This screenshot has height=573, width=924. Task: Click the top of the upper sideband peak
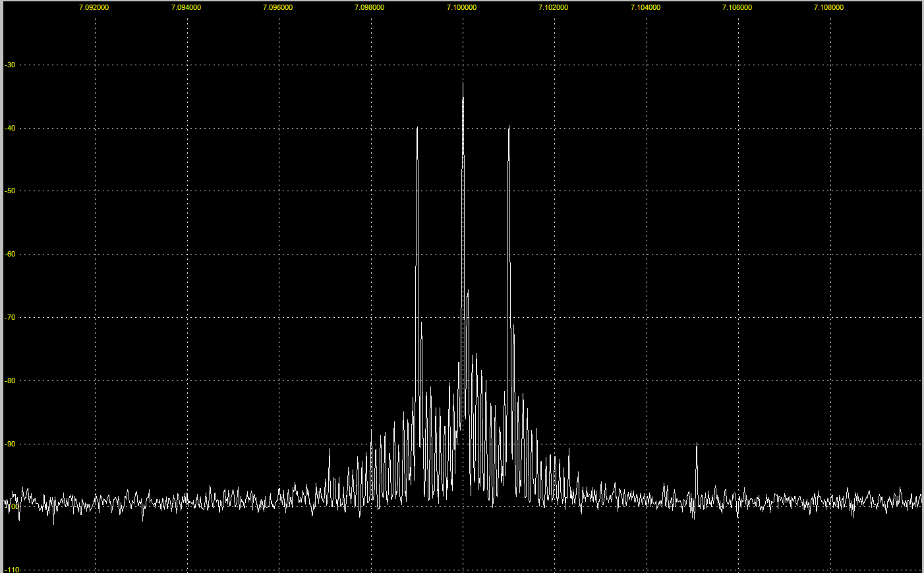click(x=509, y=127)
